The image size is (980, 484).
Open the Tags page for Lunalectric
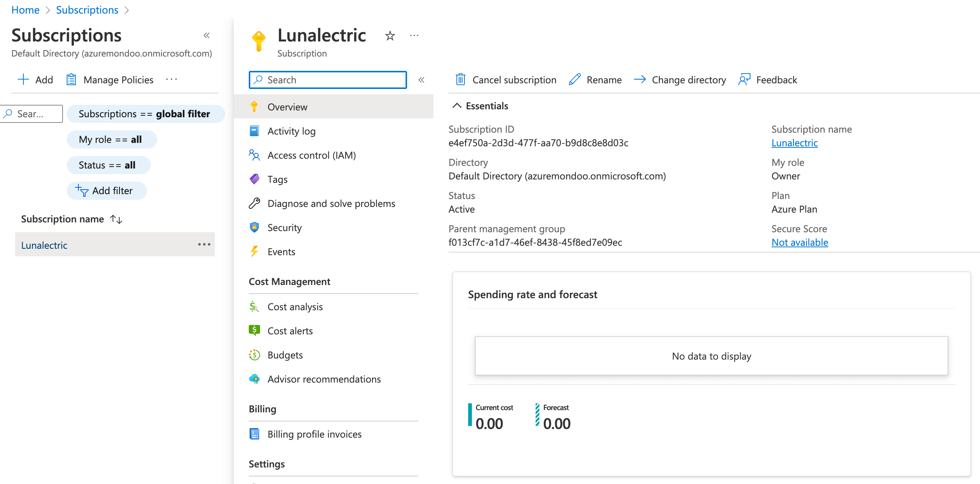(x=277, y=179)
